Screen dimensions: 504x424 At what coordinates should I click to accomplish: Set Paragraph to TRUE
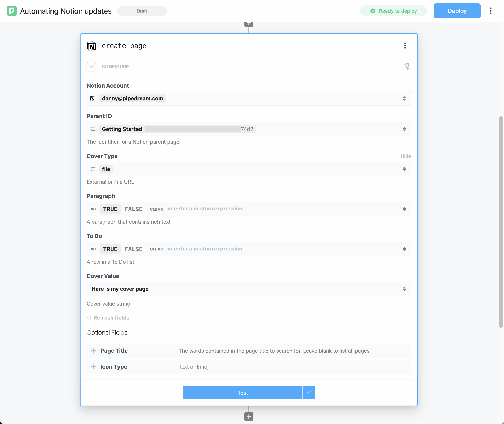point(110,209)
